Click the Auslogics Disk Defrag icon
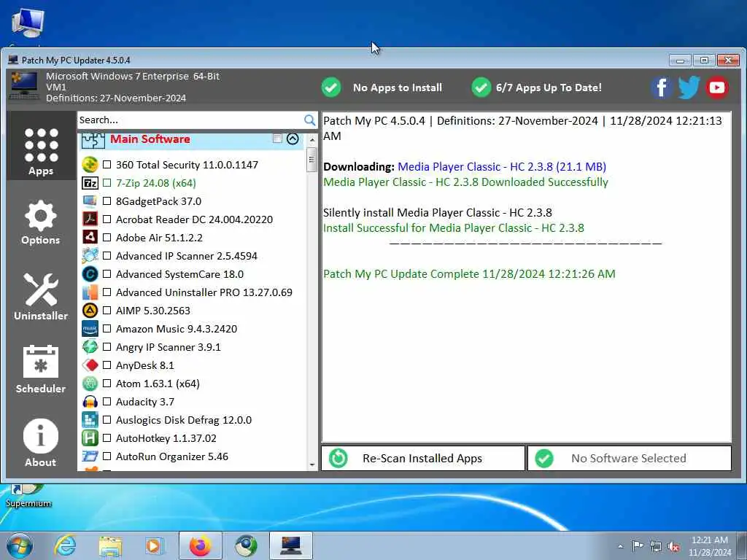Screen dimensions: 747x560 (x=90, y=420)
